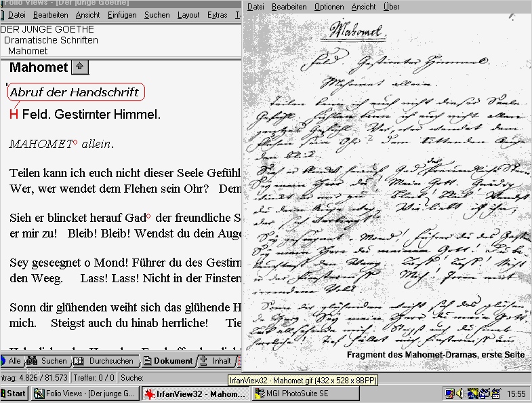Viewport: 532px width, 403px height.
Task: Open the Extras menu in Folio Views
Action: click(x=217, y=15)
